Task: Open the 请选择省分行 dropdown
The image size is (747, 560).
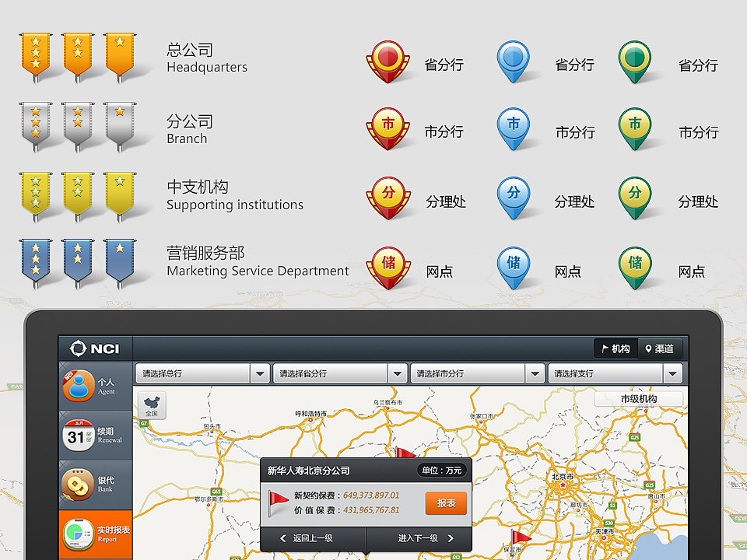Action: point(339,373)
